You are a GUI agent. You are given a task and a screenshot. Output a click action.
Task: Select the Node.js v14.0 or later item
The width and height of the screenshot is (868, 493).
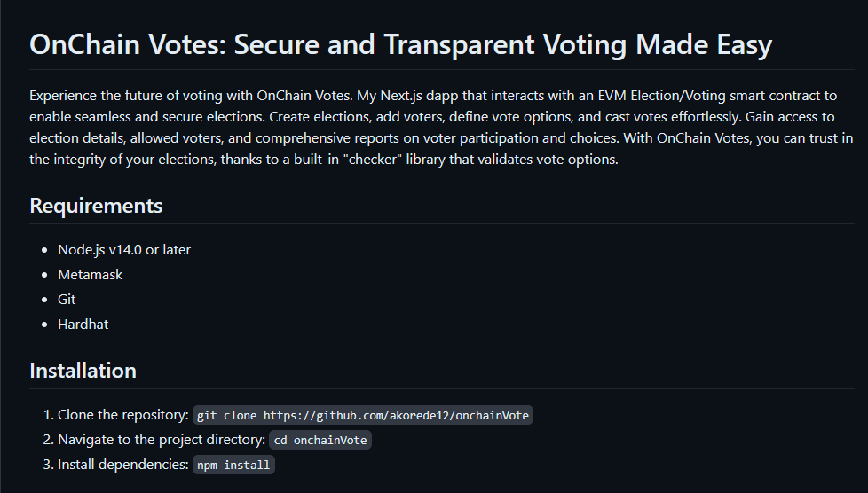124,250
